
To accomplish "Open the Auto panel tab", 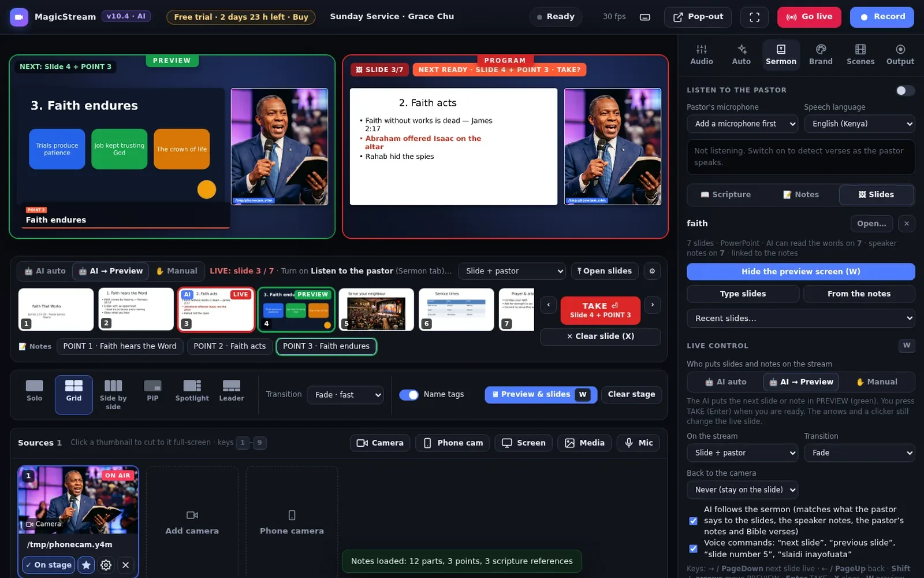I will click(742, 55).
